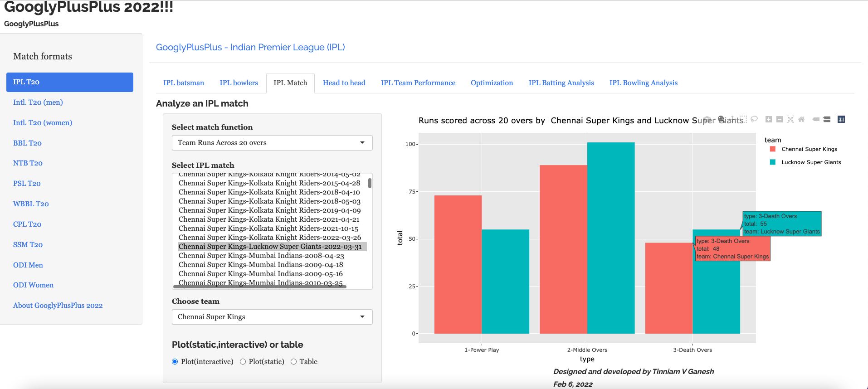Open the Select match function dropdown

tap(272, 143)
